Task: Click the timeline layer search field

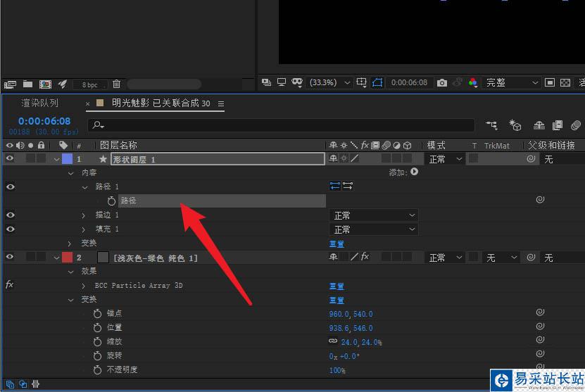Action: (x=282, y=125)
